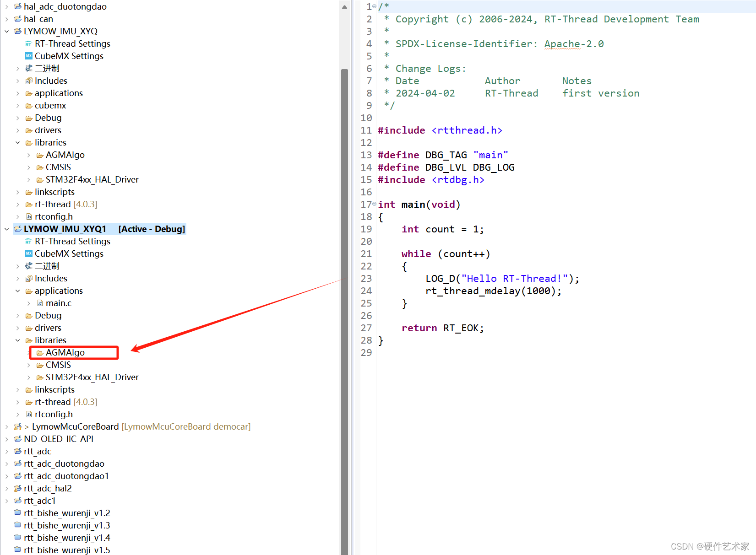The width and height of the screenshot is (756, 555).
Task: Click line number 23 in editor gutter
Action: click(366, 279)
